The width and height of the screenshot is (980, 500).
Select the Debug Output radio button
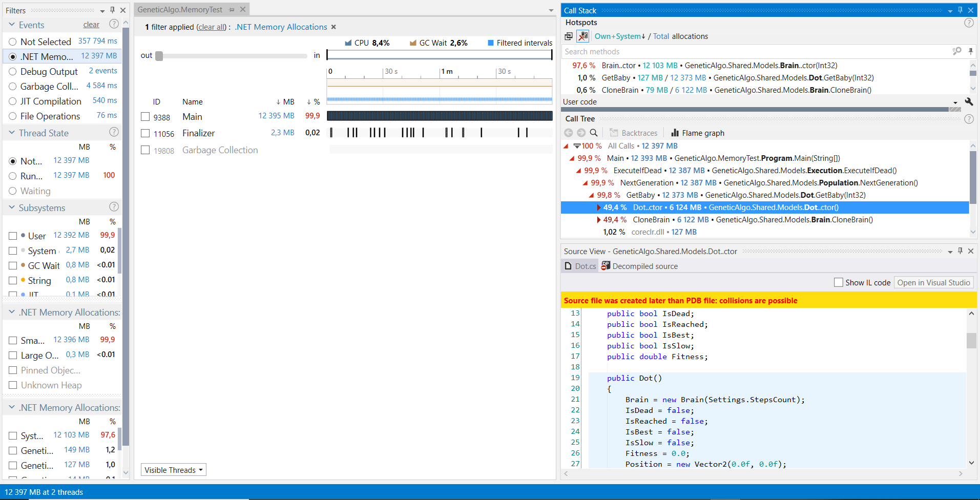(x=13, y=72)
